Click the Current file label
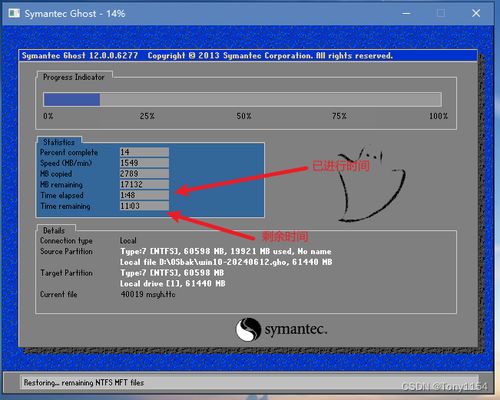Viewport: 500px width, 400px height. (x=59, y=294)
